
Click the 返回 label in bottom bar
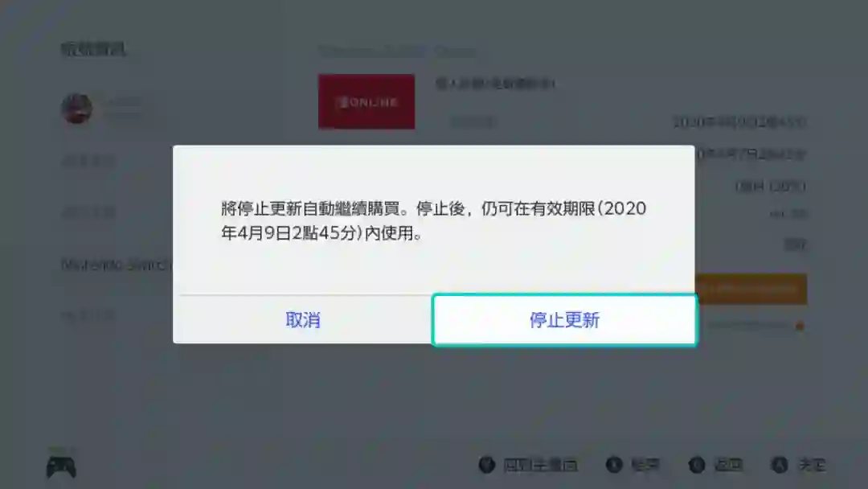click(728, 465)
